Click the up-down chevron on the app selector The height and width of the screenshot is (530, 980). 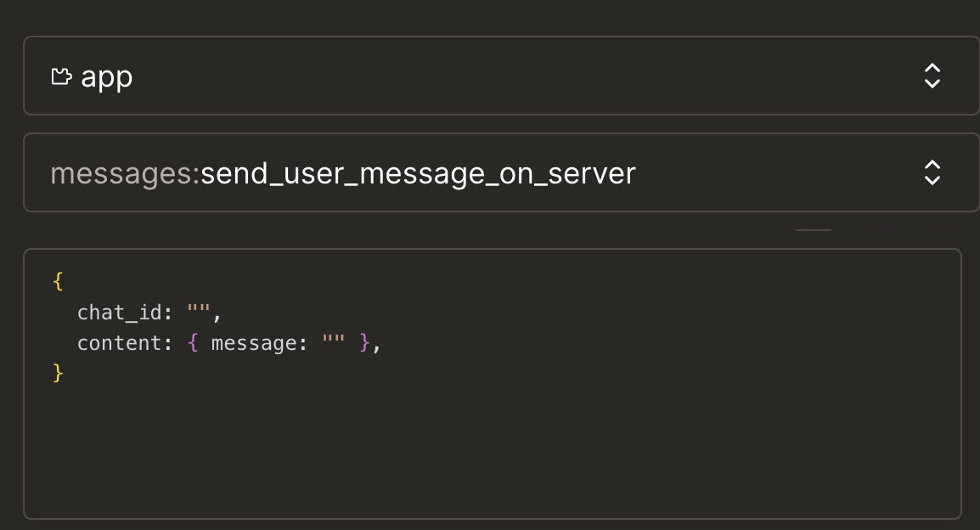pyautogui.click(x=932, y=76)
